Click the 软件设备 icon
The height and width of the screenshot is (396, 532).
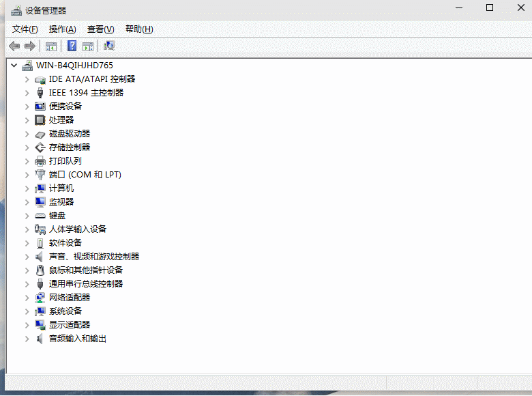coord(40,243)
